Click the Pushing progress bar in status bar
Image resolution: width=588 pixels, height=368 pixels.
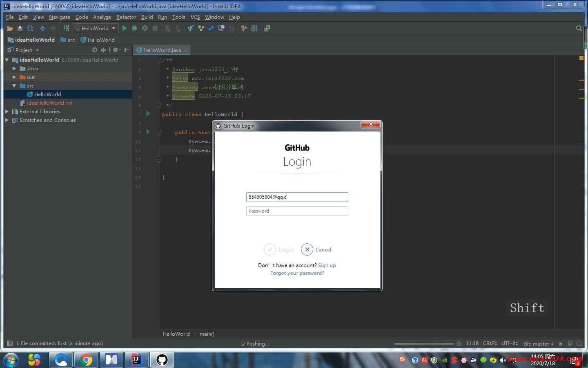coord(424,344)
